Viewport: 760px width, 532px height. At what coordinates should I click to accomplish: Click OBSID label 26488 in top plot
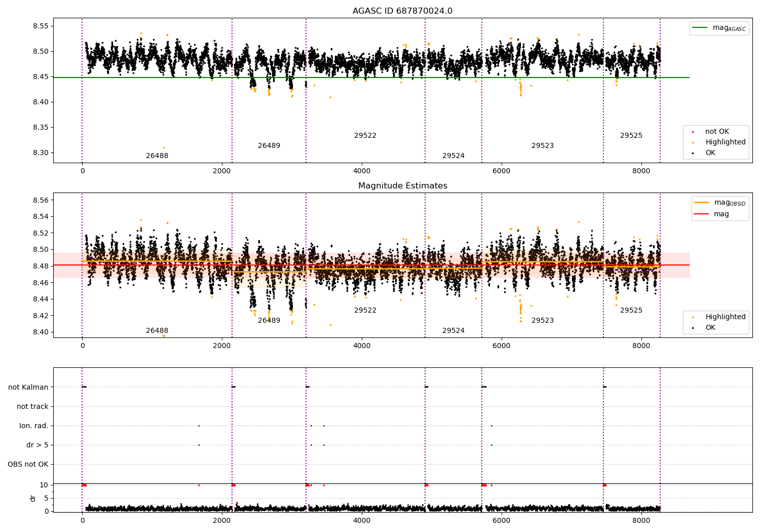click(157, 156)
